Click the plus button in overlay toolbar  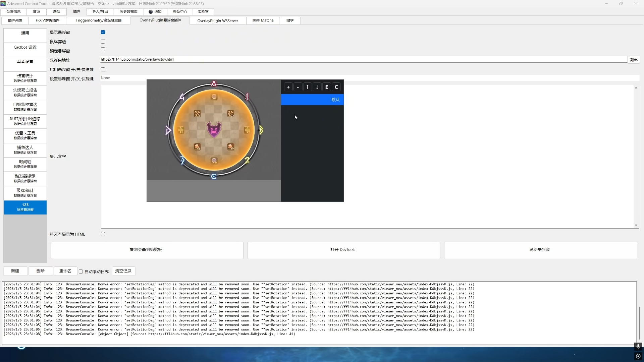[288, 87]
